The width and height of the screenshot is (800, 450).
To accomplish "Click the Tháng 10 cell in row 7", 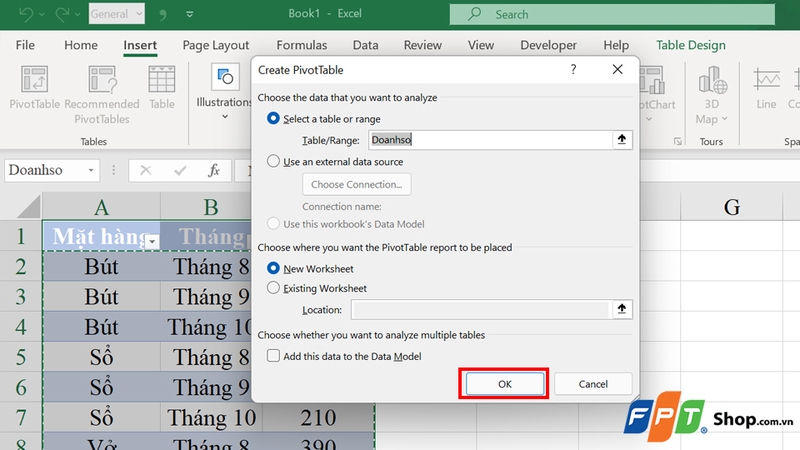I will (211, 417).
